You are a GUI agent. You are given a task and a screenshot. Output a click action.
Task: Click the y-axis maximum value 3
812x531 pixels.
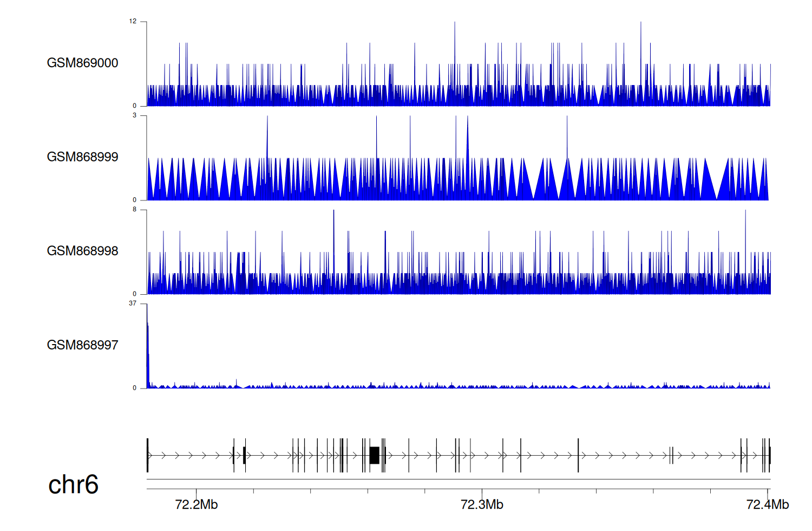tap(135, 115)
